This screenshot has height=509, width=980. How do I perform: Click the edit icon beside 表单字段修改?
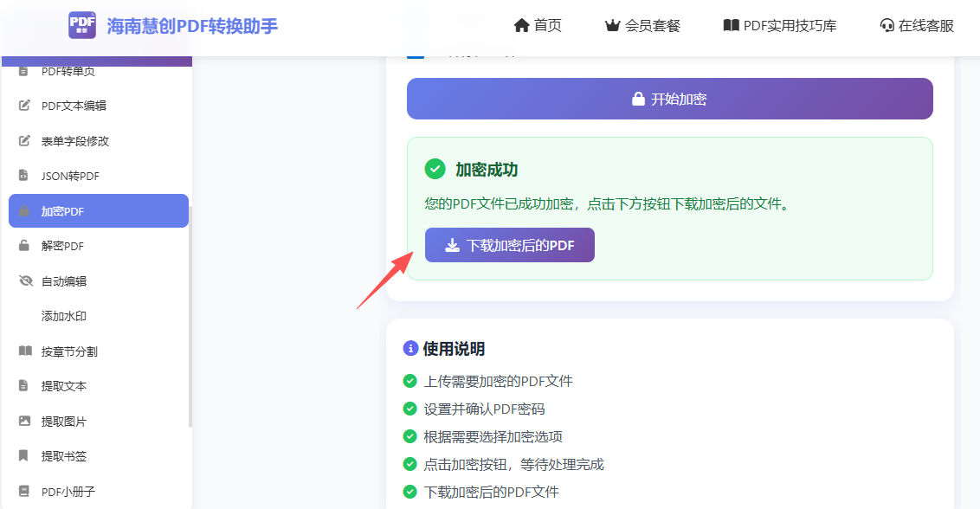point(24,140)
